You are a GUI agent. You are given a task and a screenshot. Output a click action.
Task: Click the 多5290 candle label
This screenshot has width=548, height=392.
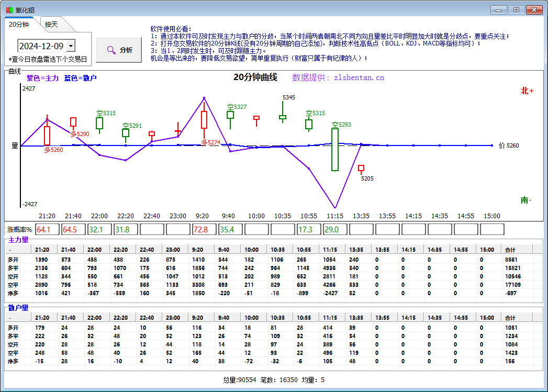coord(80,134)
